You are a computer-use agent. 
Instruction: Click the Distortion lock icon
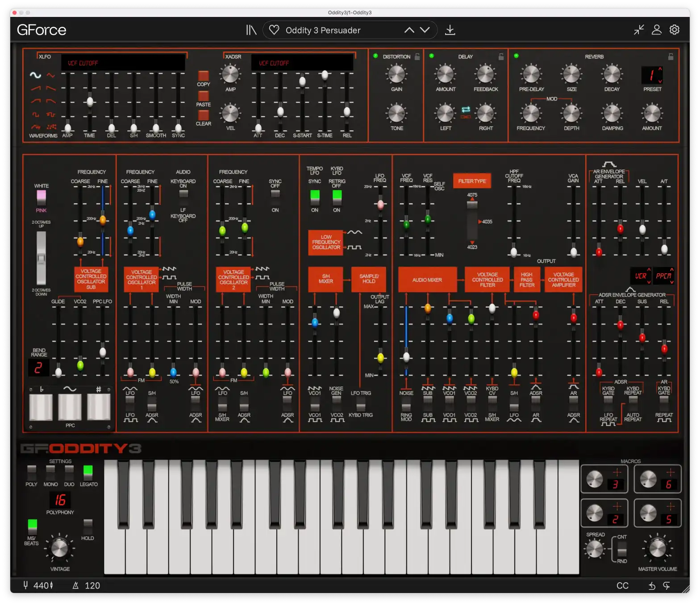point(417,57)
